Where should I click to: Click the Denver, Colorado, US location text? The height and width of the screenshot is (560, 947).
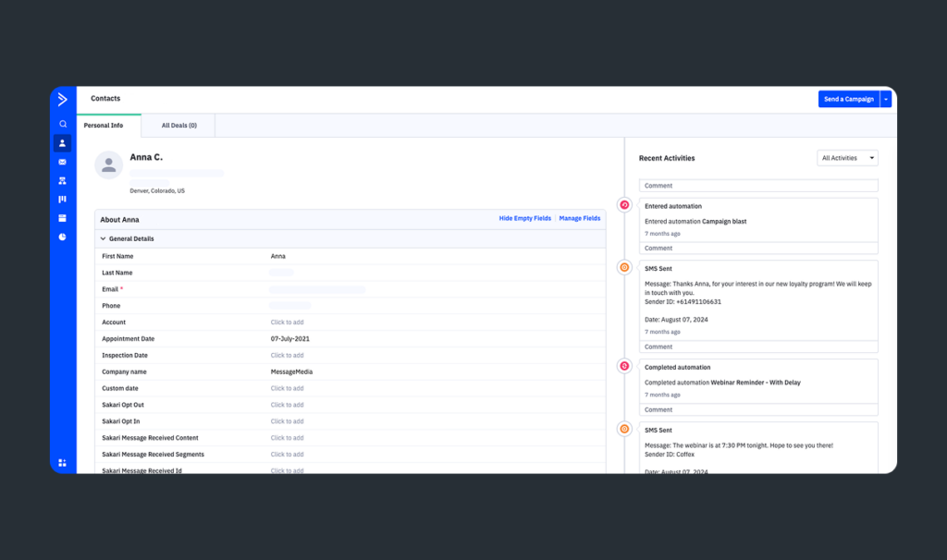pyautogui.click(x=157, y=190)
